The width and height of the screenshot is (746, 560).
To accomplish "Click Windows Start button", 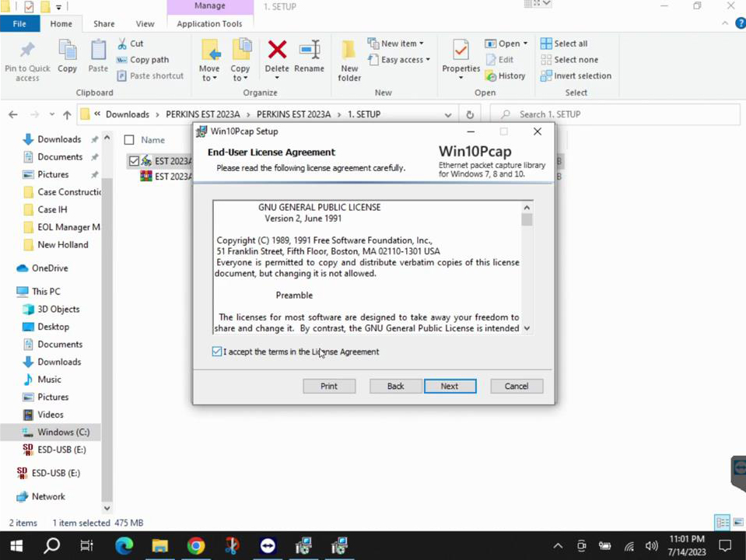I will coord(16,546).
